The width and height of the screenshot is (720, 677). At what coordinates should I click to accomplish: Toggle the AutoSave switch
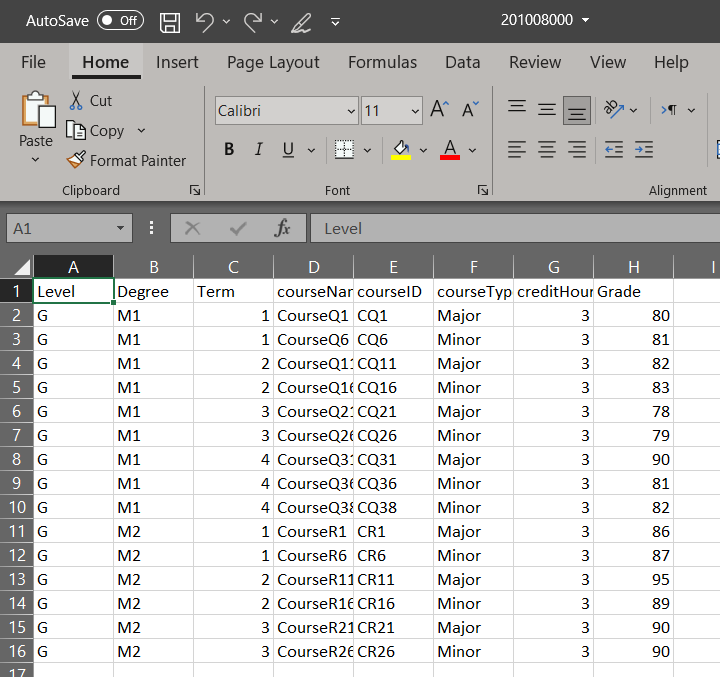pos(120,21)
